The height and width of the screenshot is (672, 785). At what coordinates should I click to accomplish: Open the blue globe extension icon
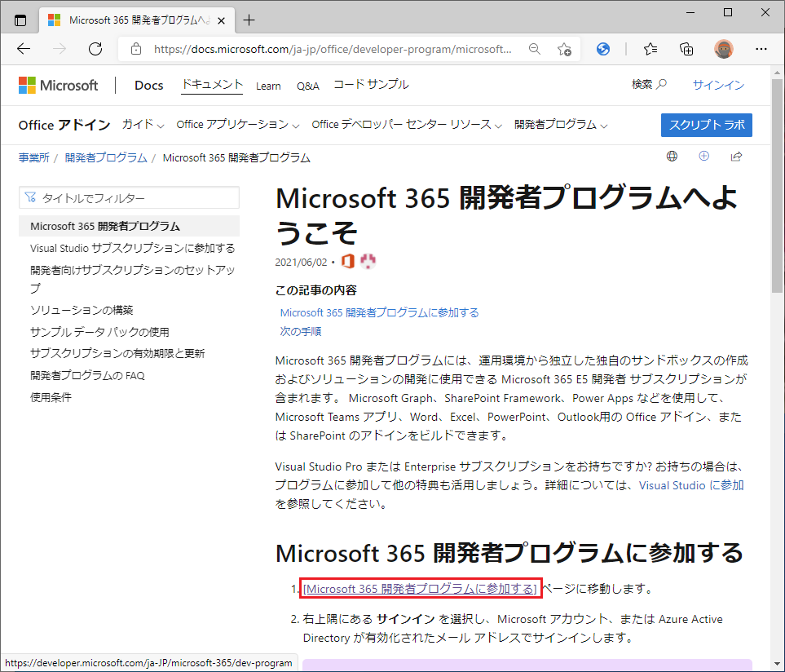(x=603, y=49)
